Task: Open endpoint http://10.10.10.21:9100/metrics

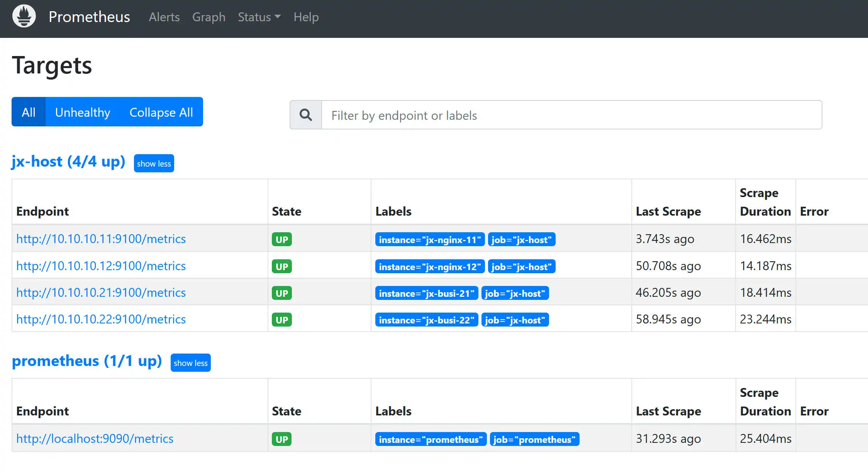Action: [x=101, y=293]
